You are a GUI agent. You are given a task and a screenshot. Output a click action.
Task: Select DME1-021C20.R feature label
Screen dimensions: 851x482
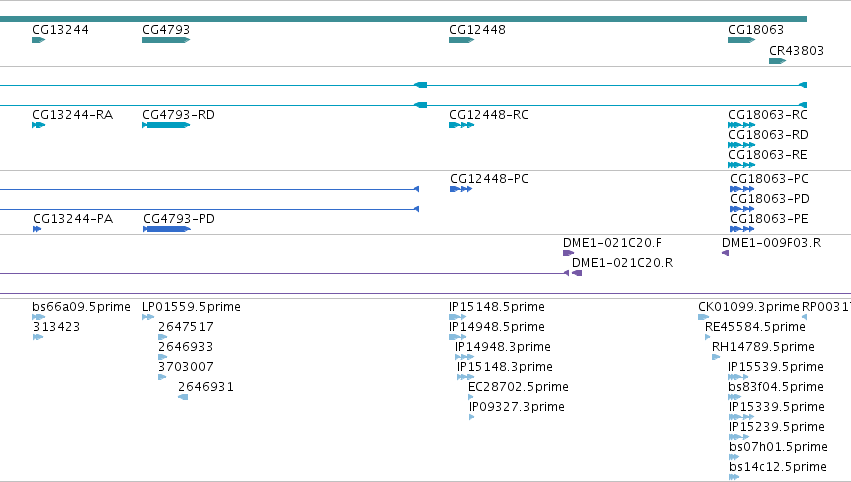tap(623, 263)
